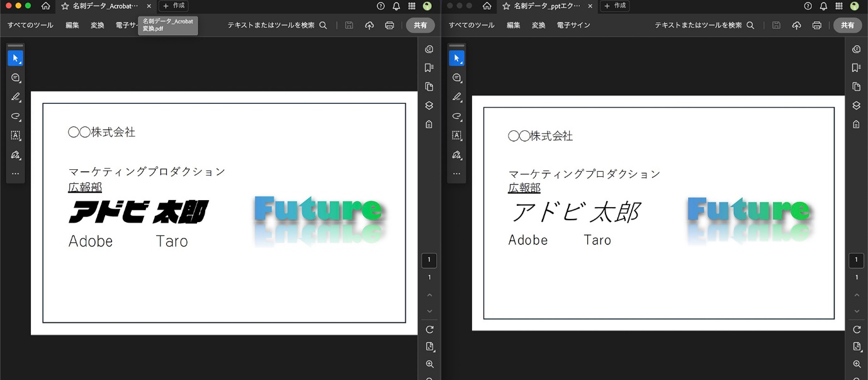Select the arrow selection tool in left window
The width and height of the screenshot is (868, 380).
pyautogui.click(x=16, y=58)
